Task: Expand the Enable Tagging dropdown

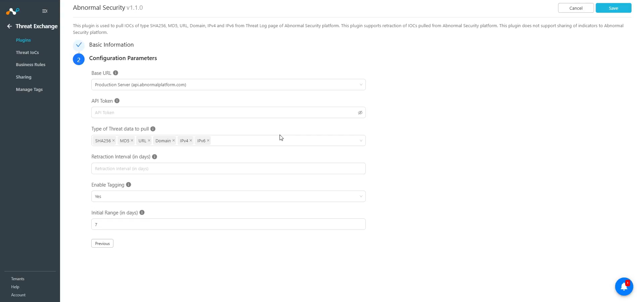Action: pos(228,196)
